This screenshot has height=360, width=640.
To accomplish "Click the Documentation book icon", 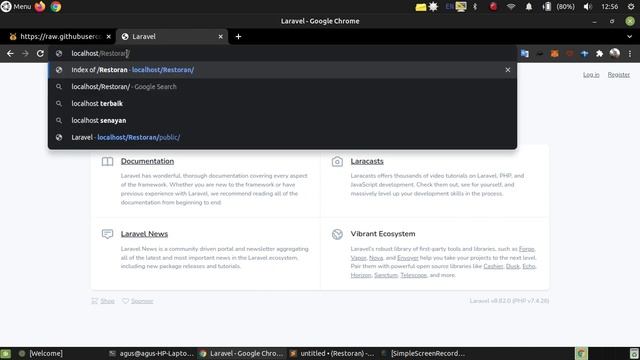I will pos(107,162).
